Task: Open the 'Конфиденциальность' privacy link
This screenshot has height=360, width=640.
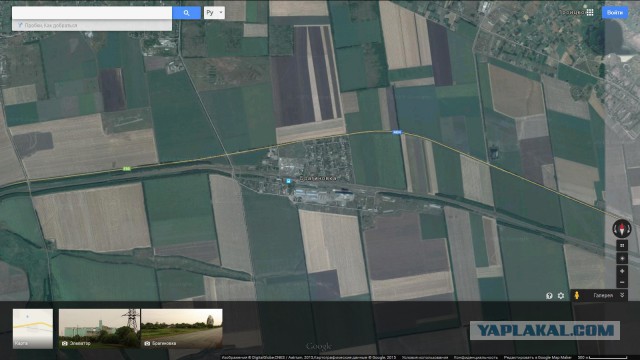Action: [476, 357]
